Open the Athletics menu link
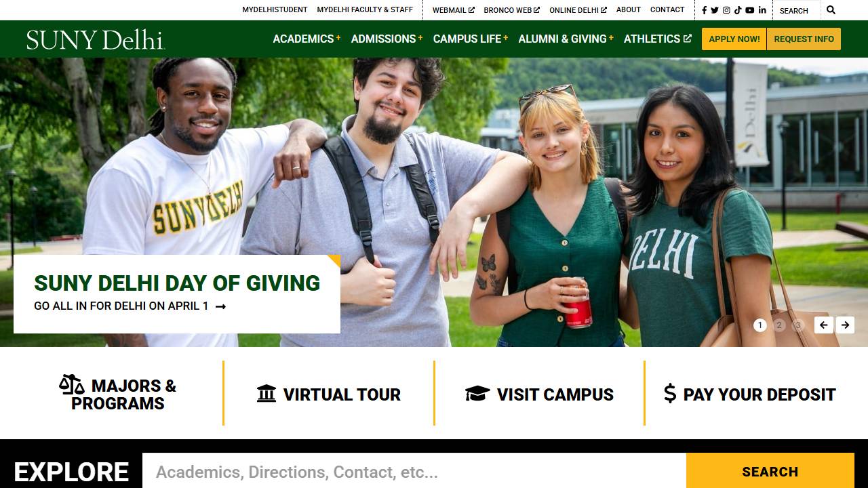Viewport: 868px width, 488px height. (x=658, y=39)
